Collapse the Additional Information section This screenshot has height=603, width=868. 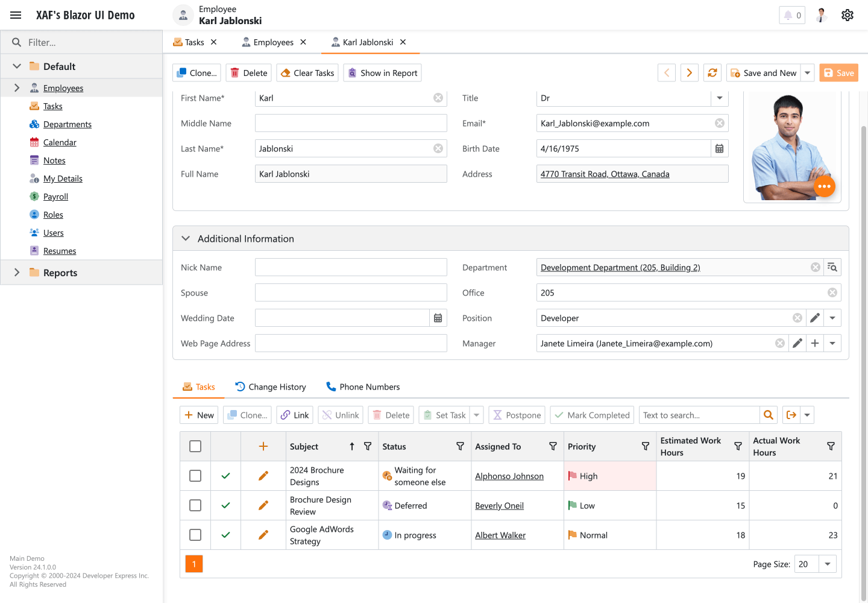point(186,239)
